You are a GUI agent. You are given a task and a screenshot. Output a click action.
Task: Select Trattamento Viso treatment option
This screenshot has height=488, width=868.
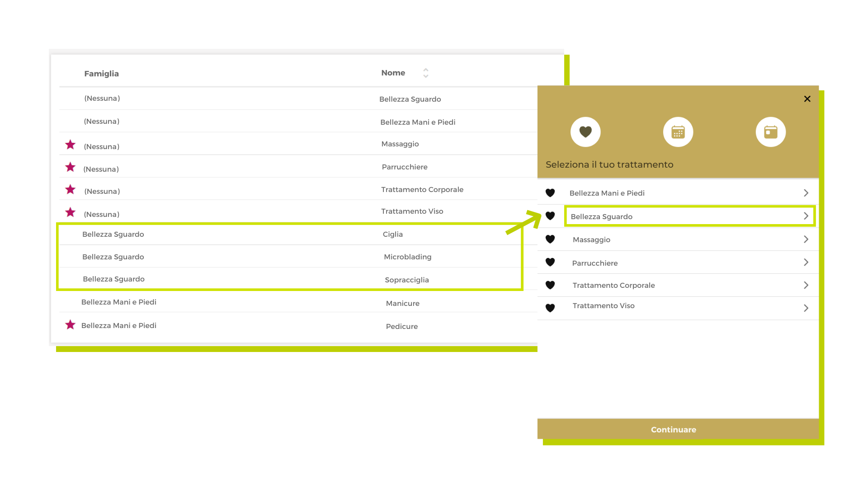pos(678,308)
